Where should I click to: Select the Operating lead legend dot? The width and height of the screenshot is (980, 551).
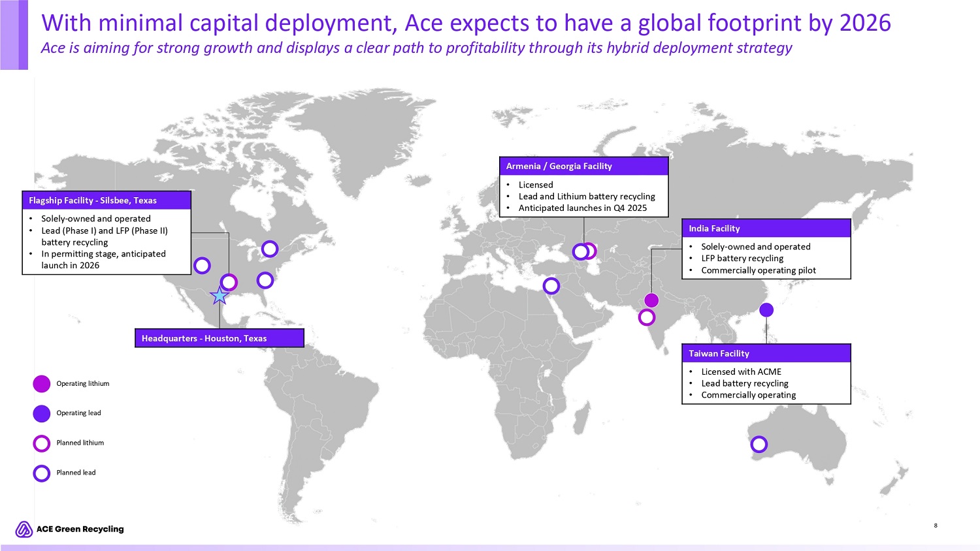42,413
